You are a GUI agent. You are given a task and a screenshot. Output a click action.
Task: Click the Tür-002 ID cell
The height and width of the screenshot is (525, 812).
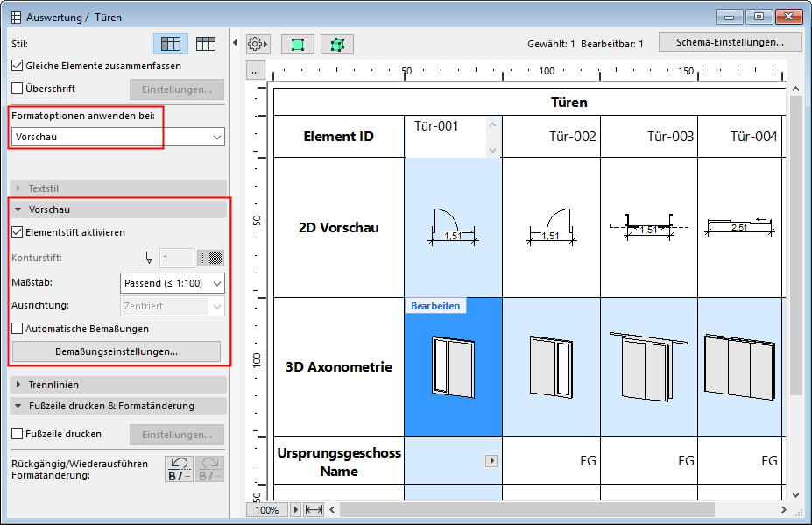click(551, 137)
